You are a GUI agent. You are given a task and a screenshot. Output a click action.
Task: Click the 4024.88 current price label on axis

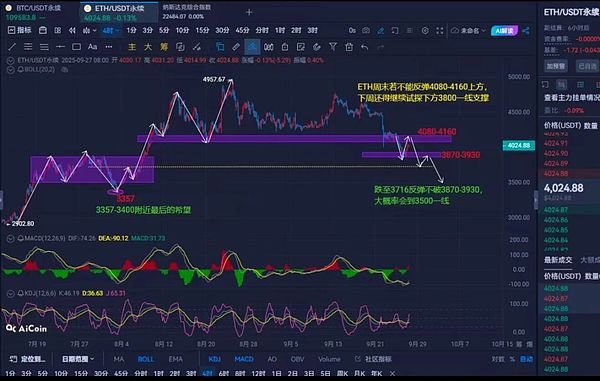(518, 145)
